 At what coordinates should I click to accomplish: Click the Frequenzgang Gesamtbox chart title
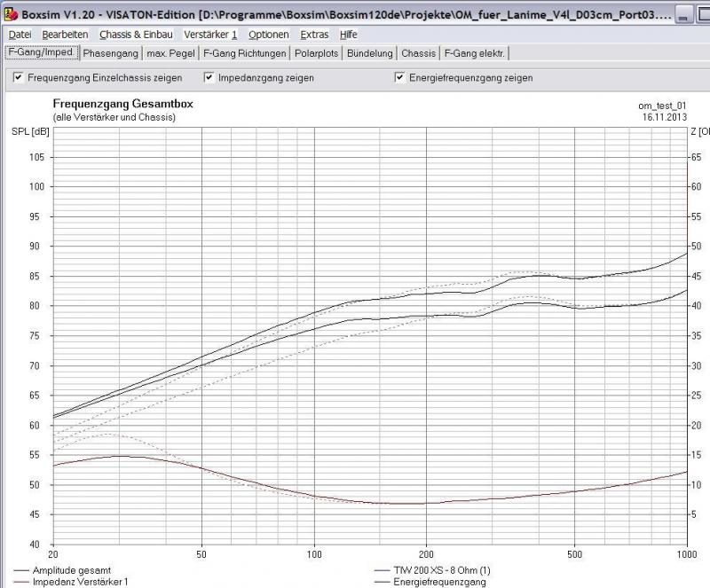122,104
